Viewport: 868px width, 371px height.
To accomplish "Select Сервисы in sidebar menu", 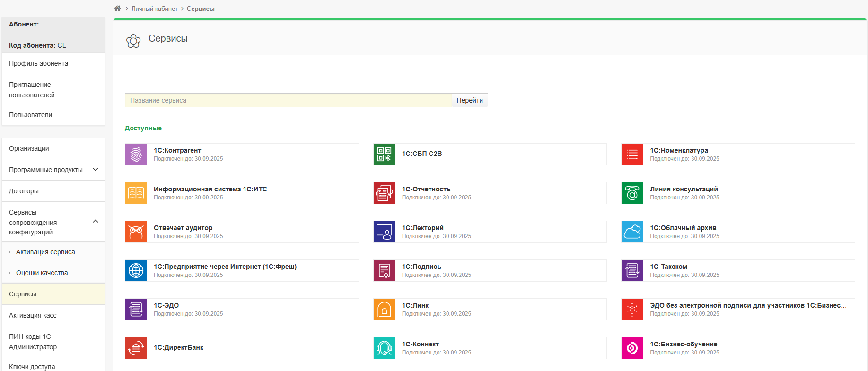I will pos(53,294).
